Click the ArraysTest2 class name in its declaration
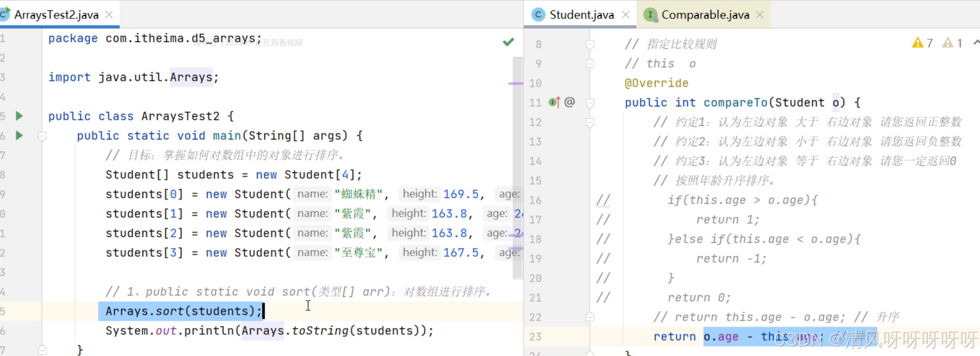 (x=180, y=116)
